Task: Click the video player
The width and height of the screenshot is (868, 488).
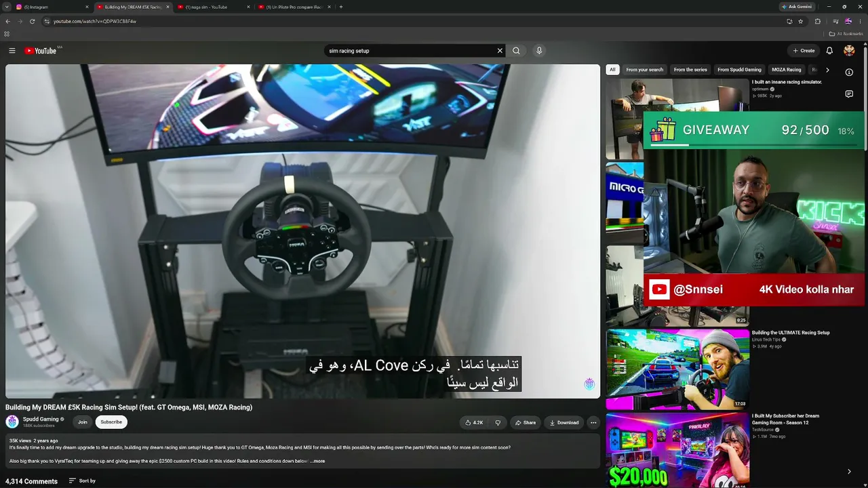Action: [x=302, y=231]
